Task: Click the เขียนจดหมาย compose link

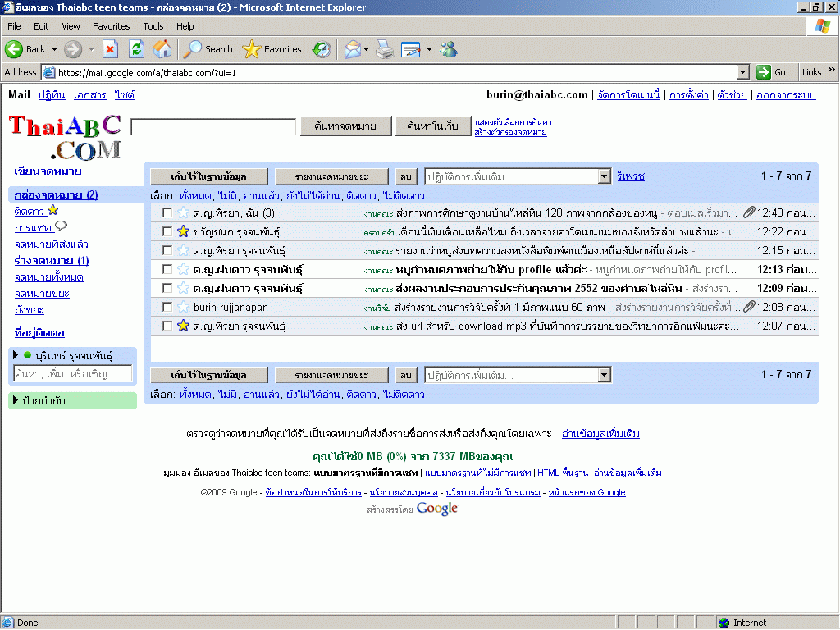Action: point(48,171)
